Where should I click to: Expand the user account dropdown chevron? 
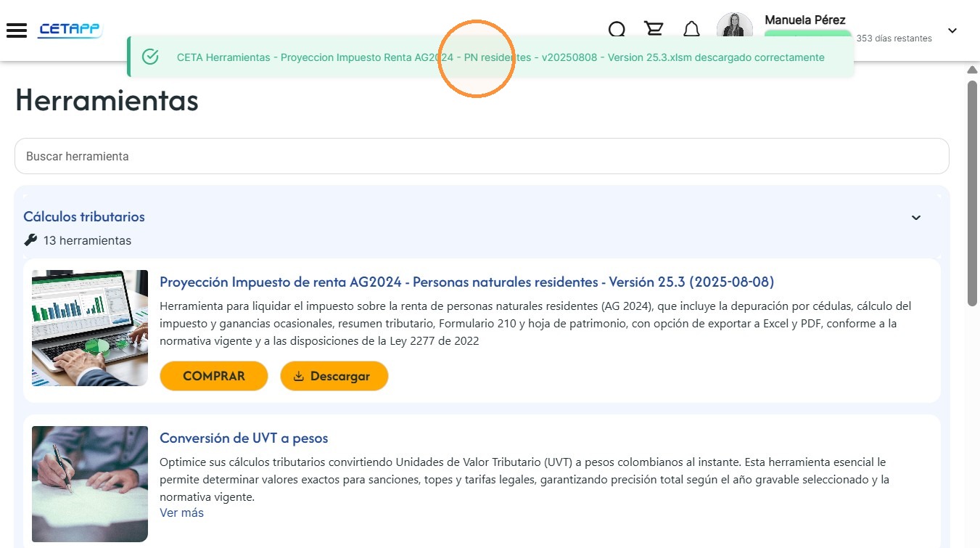(952, 30)
